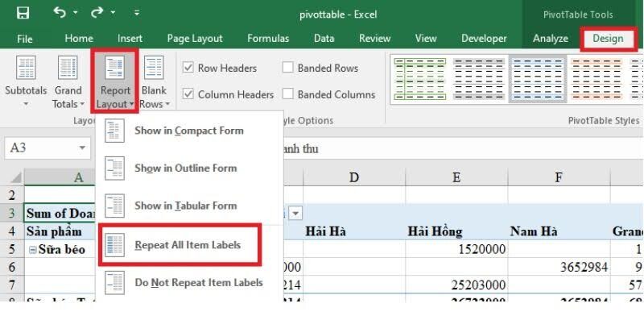Undo the last action
The height and width of the screenshot is (316, 644).
click(x=60, y=13)
